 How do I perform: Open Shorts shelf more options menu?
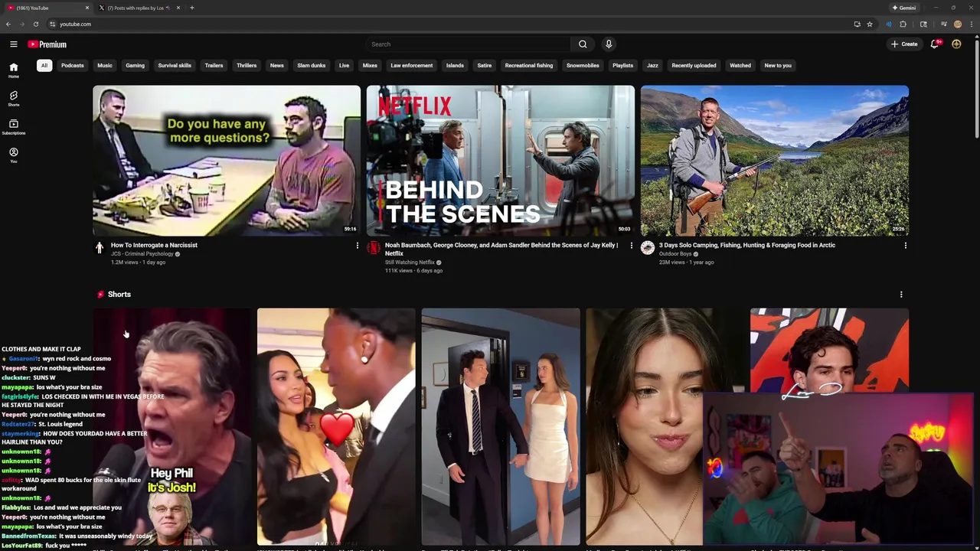tap(901, 295)
